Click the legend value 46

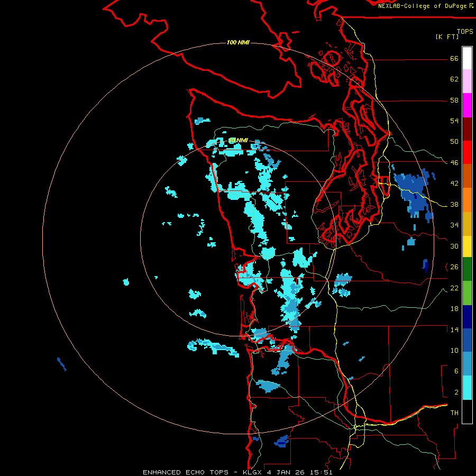[x=454, y=163]
